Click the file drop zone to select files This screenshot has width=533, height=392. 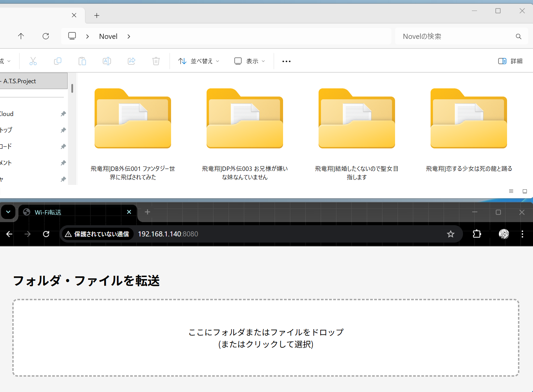pyautogui.click(x=266, y=338)
